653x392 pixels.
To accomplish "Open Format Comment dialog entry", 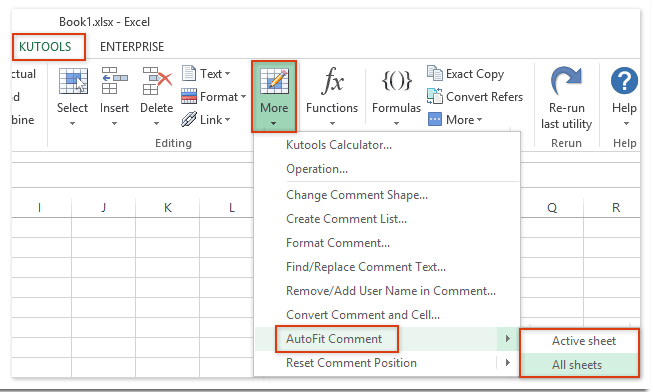I will coord(338,243).
